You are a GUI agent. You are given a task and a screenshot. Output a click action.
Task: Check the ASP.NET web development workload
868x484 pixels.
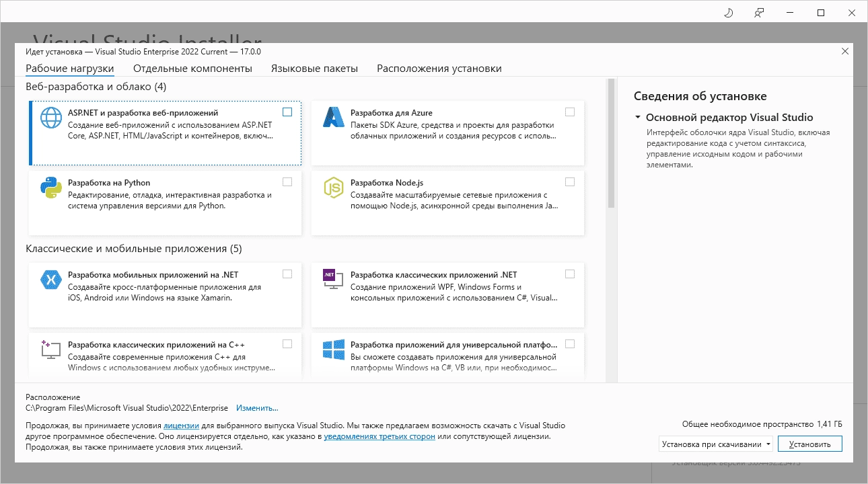coord(287,112)
